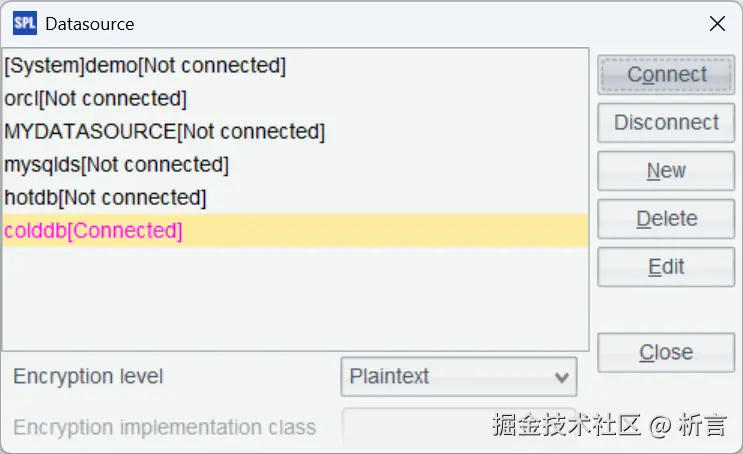Click the Disconnect button
Screen dimensions: 743x454
click(666, 123)
